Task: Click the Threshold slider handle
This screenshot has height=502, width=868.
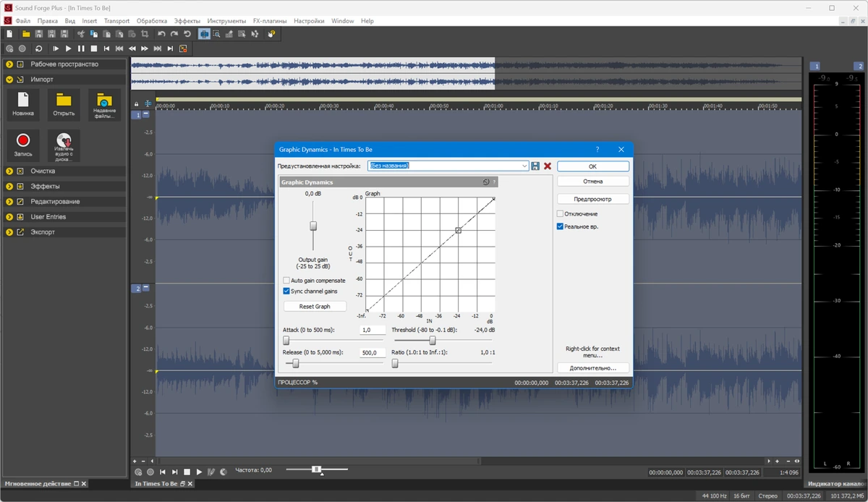Action: (433, 340)
